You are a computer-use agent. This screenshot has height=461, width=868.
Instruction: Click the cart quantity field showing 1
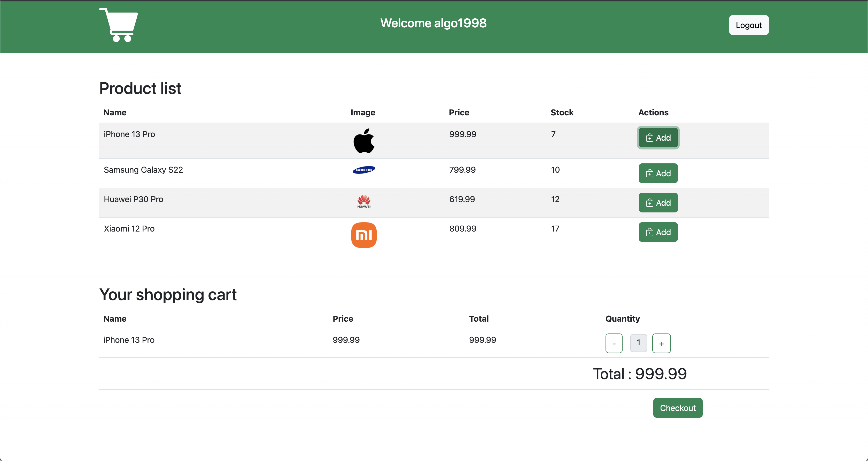(x=638, y=343)
